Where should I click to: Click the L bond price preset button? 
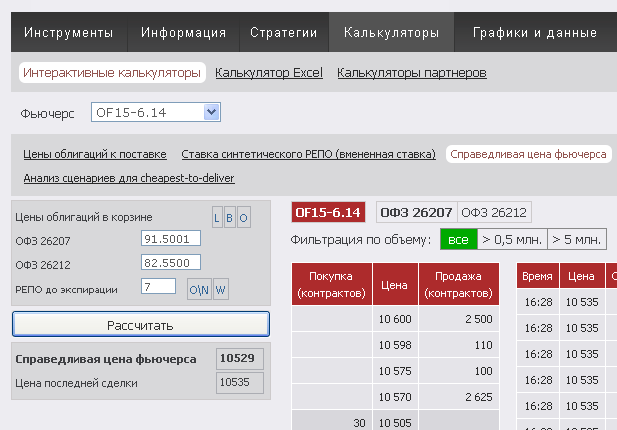pos(217,218)
